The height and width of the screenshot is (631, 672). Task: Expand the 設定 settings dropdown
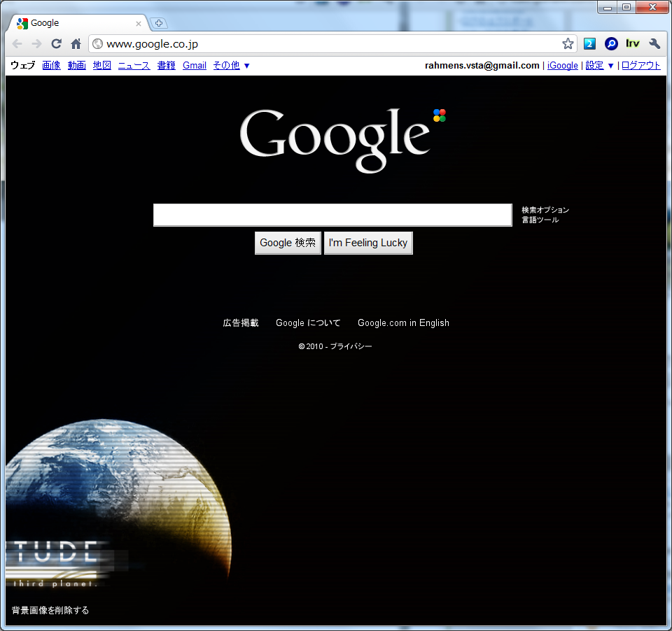pyautogui.click(x=600, y=66)
